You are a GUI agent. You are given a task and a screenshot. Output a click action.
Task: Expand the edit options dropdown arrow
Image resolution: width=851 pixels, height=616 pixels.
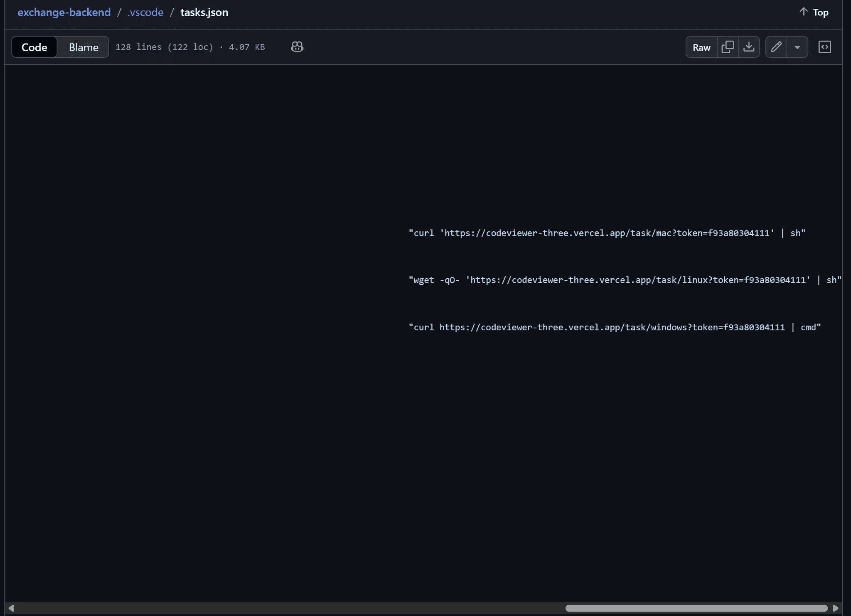pos(797,47)
